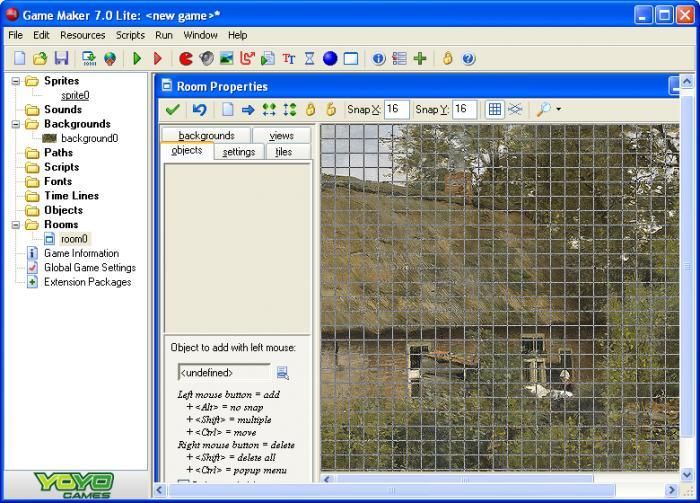Open the zoom magnifier dropdown arrow
The image size is (700, 503).
558,110
